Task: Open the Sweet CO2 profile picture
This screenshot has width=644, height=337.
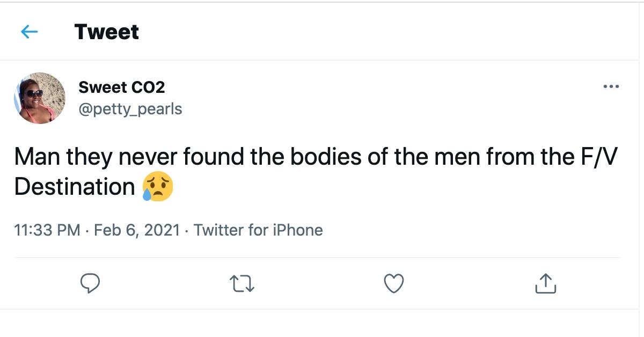Action: click(39, 98)
